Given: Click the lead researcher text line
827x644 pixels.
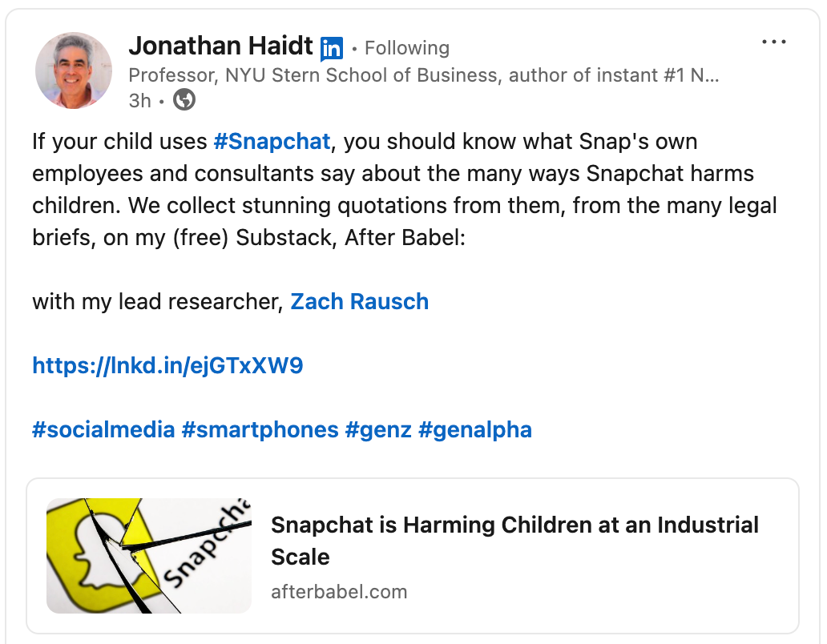Looking at the screenshot, I should (231, 301).
